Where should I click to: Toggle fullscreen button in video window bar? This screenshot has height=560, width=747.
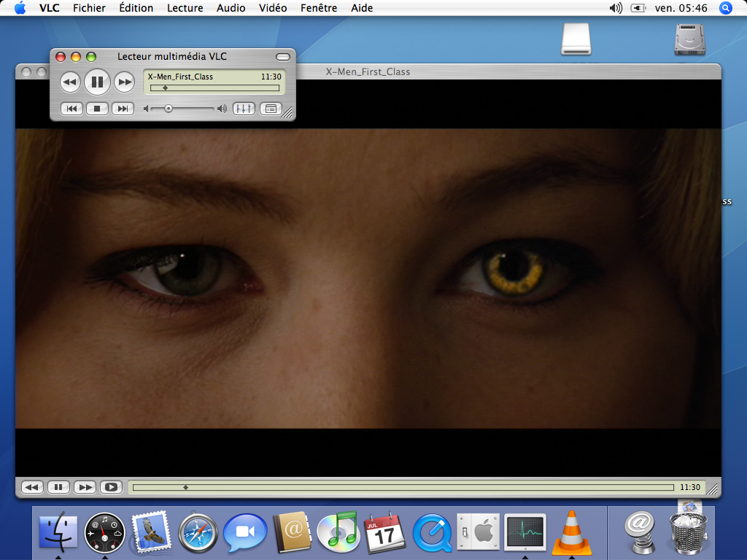(x=112, y=487)
